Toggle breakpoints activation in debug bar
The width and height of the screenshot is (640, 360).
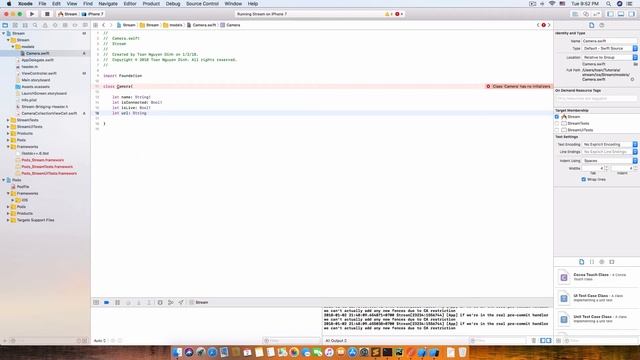107,302
